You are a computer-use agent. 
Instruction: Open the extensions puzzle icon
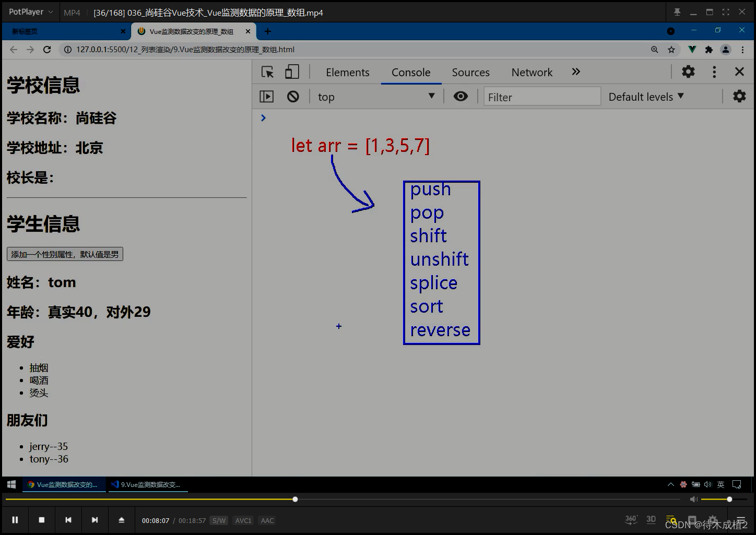[708, 50]
